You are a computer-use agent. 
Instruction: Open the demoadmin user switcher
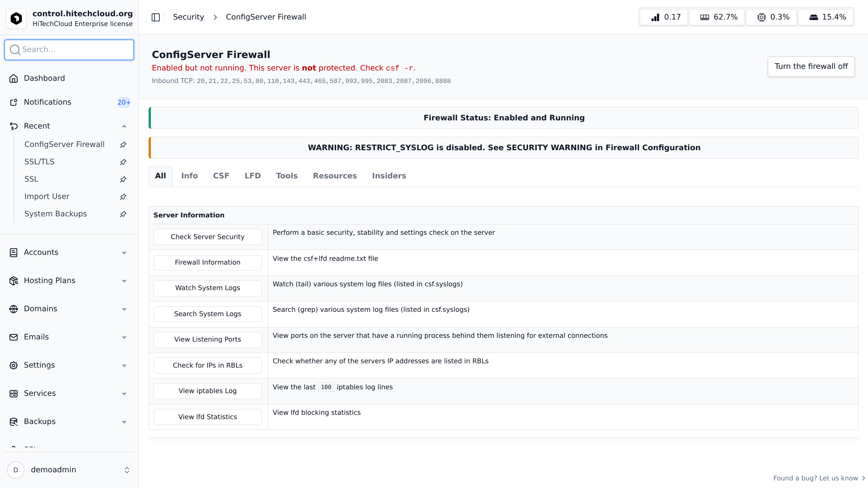click(x=127, y=470)
